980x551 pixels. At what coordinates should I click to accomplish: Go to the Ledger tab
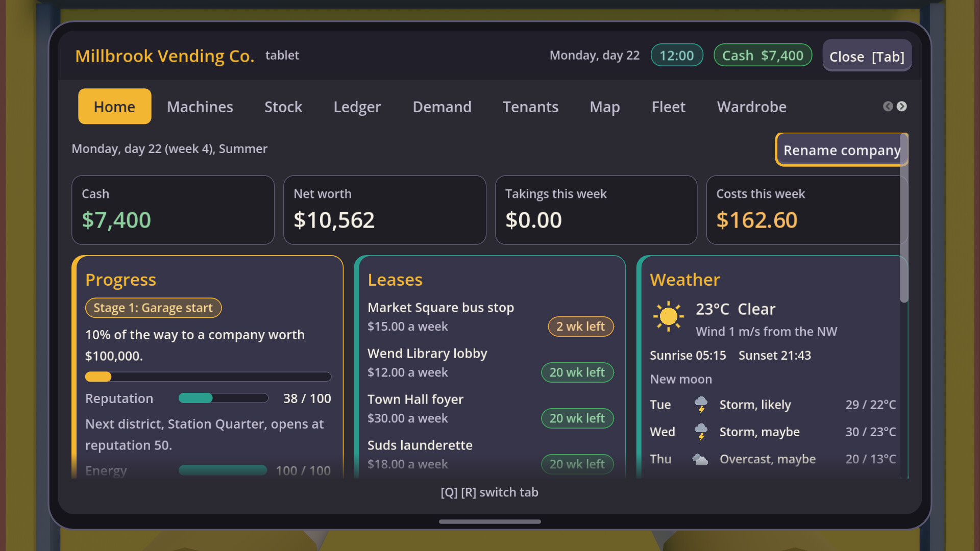point(357,107)
